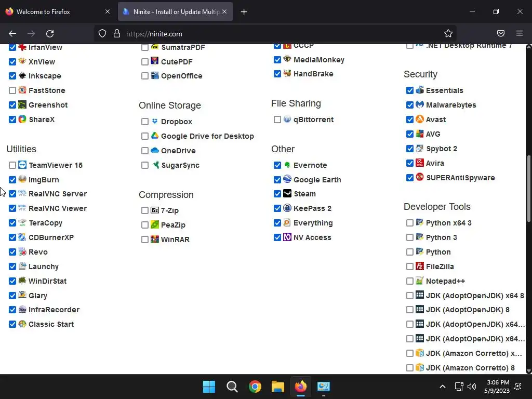
Task: Click the Glary label
Action: click(37, 296)
